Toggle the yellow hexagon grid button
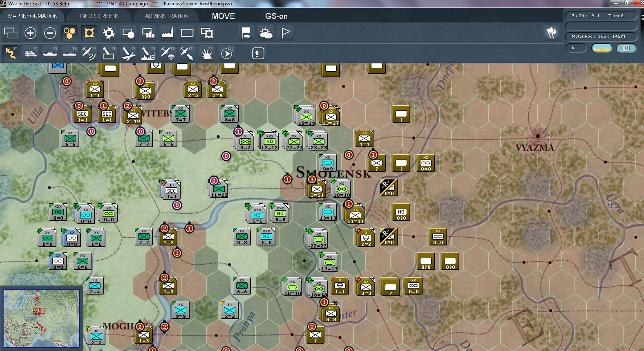This screenshot has height=351, width=644. point(69,33)
